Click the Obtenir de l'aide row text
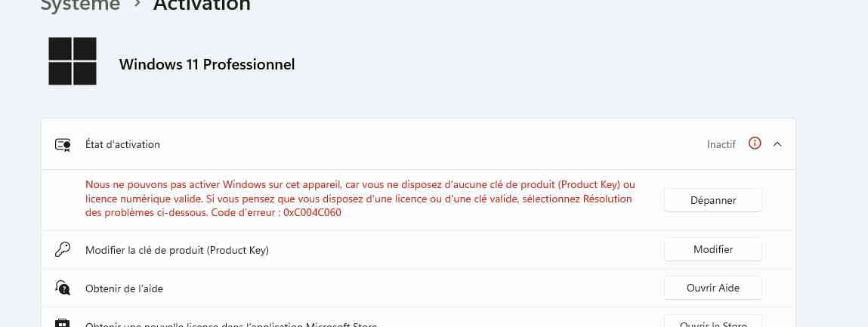868x327 pixels. (124, 288)
